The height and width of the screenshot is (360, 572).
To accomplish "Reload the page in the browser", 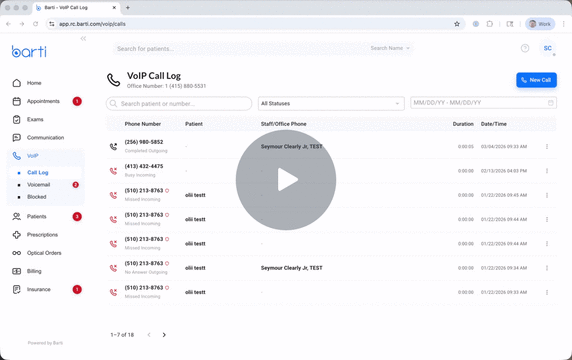I will [x=35, y=24].
